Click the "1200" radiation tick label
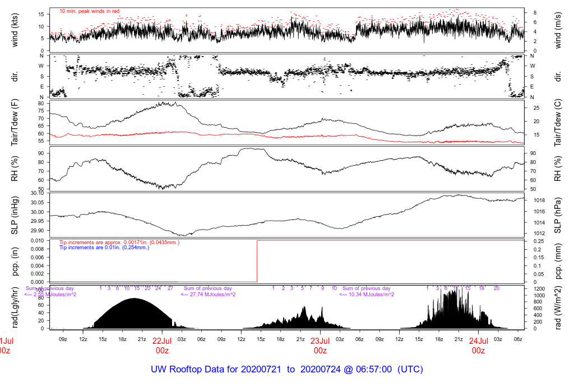The image size is (574, 392). [x=539, y=289]
